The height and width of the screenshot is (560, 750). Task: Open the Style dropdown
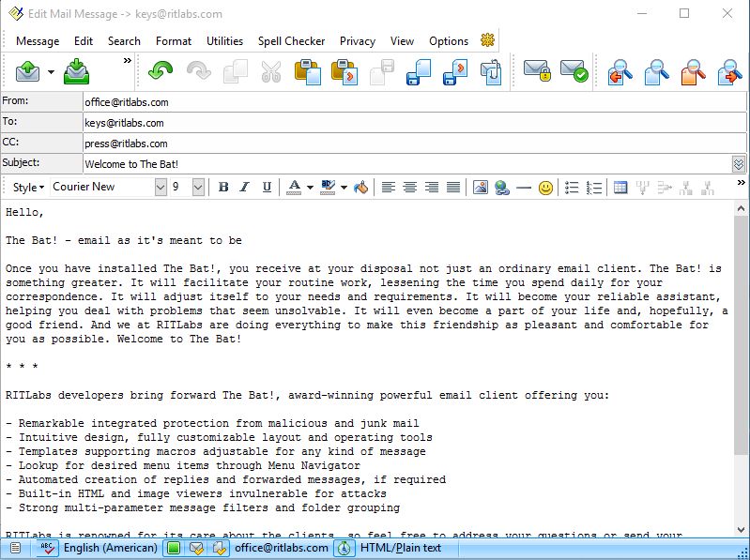[x=28, y=188]
